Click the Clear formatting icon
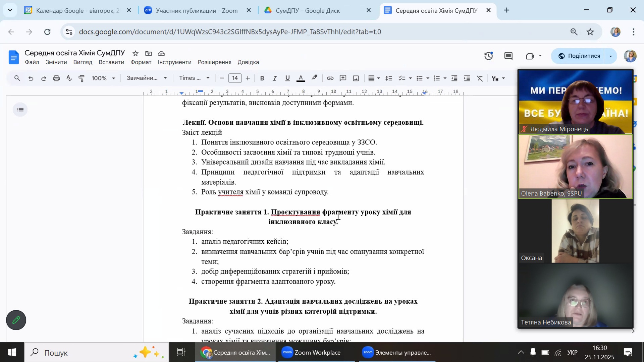 pos(480,78)
